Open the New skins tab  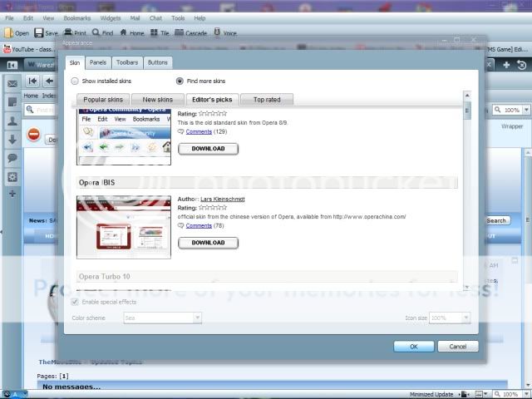[x=158, y=100]
